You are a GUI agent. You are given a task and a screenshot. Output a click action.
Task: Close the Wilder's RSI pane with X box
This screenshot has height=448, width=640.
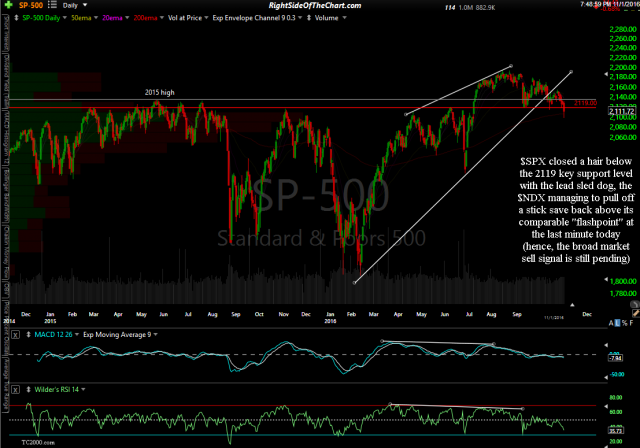[16, 390]
